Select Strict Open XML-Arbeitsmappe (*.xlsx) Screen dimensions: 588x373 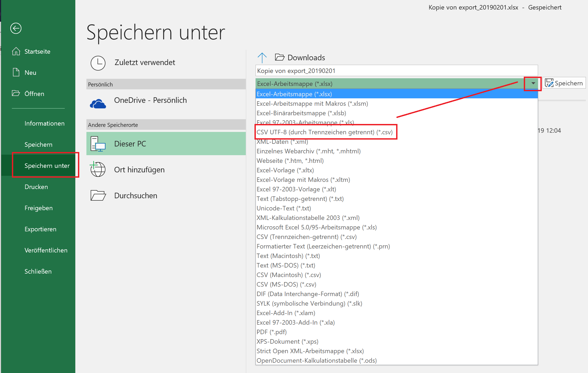click(396, 351)
